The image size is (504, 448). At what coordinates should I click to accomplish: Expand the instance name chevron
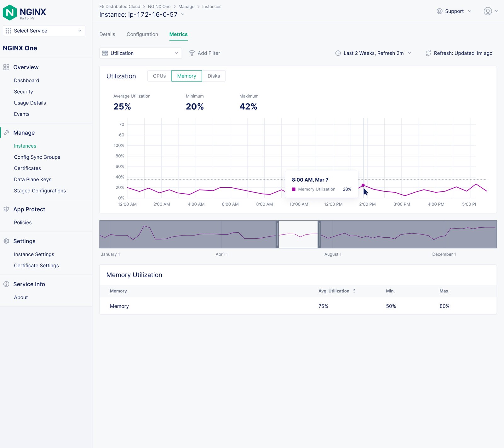183,14
